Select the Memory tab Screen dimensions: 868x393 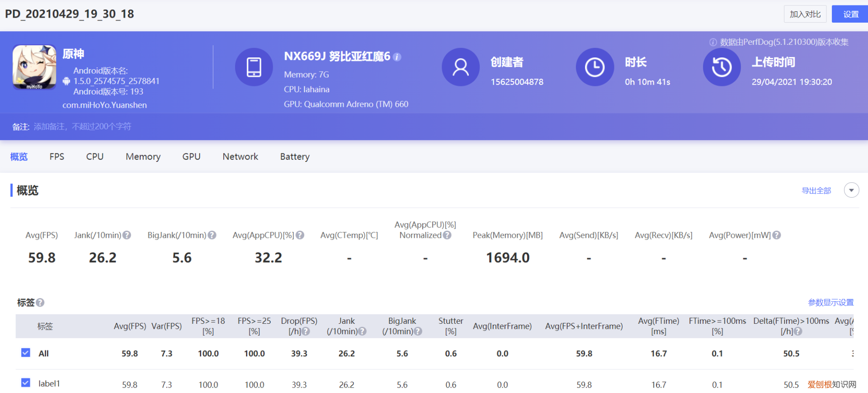[143, 156]
